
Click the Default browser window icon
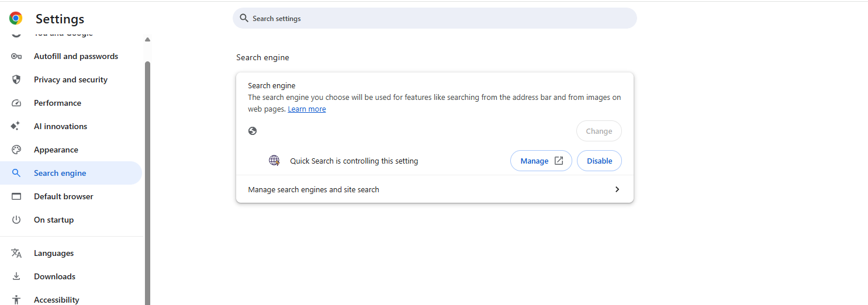[16, 196]
